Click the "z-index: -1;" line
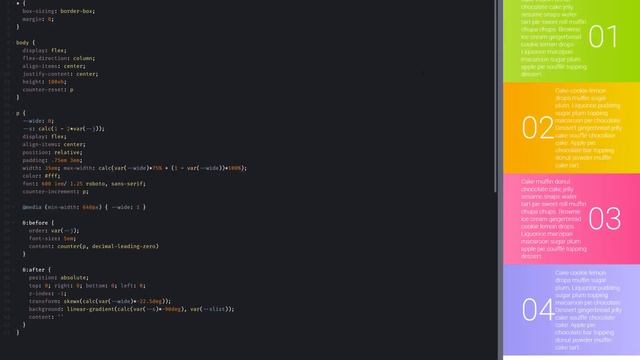 click(47, 293)
